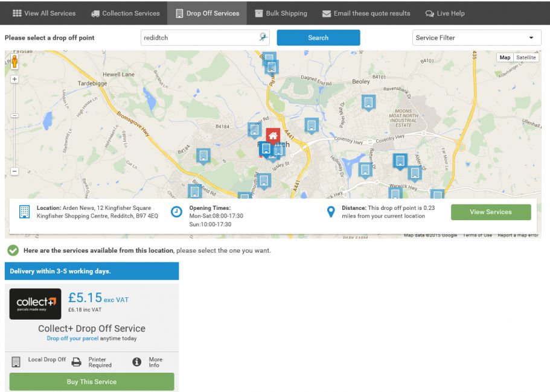Click the map zoom slider handle
The image size is (550, 392).
[14, 116]
